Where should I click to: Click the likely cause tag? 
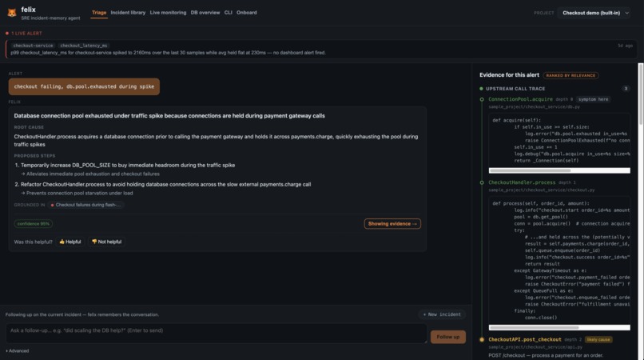(x=598, y=340)
